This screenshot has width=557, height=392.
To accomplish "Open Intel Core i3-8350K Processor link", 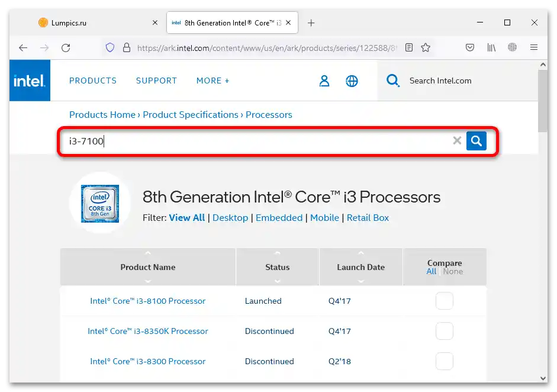I will point(148,331).
